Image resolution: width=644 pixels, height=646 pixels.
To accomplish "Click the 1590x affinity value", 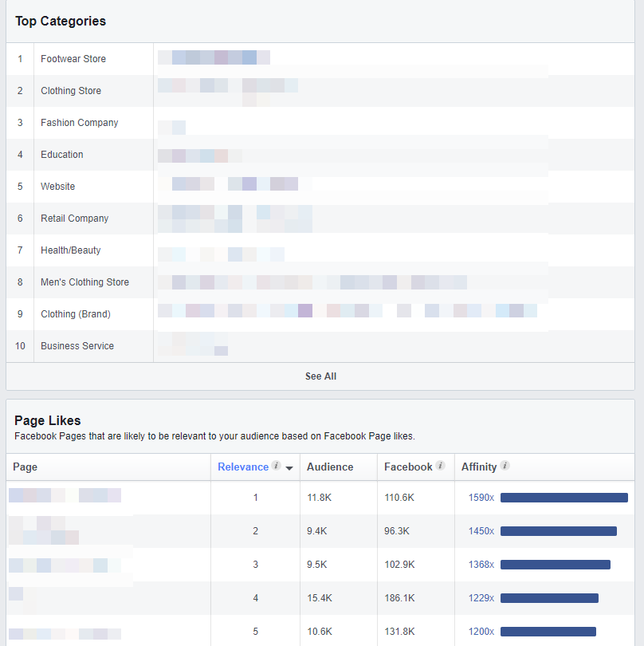I will [481, 498].
